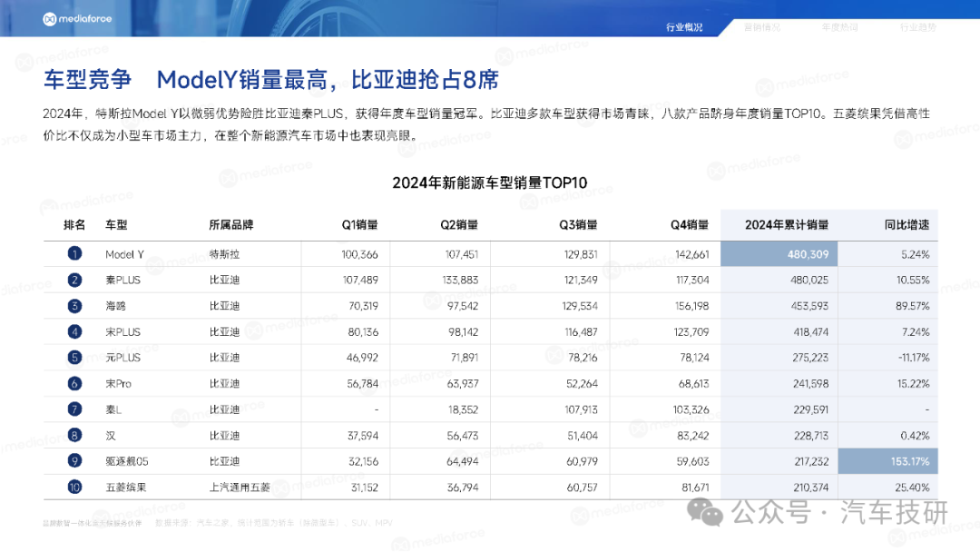Click the 480,025 total sales cell
Screen dimensions: 980x552
[x=809, y=280]
